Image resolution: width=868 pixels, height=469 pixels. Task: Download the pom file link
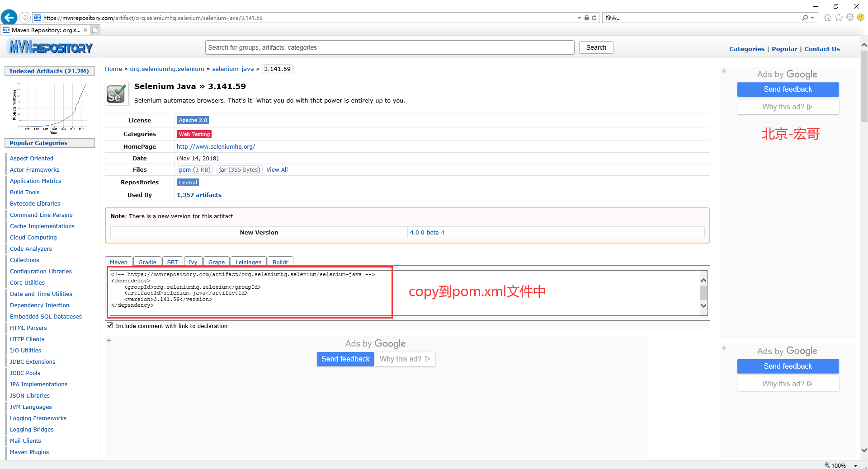point(184,169)
